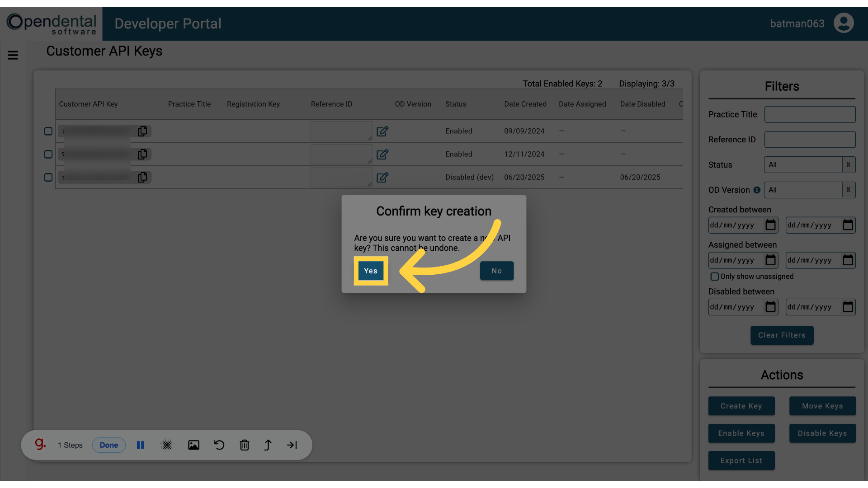
Task: Click the Disable Keys button
Action: point(822,433)
